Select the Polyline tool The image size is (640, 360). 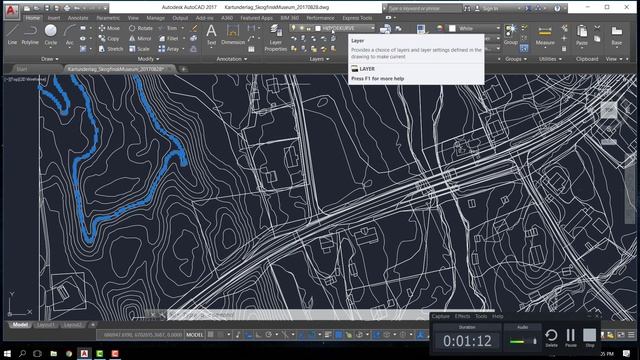click(x=30, y=34)
